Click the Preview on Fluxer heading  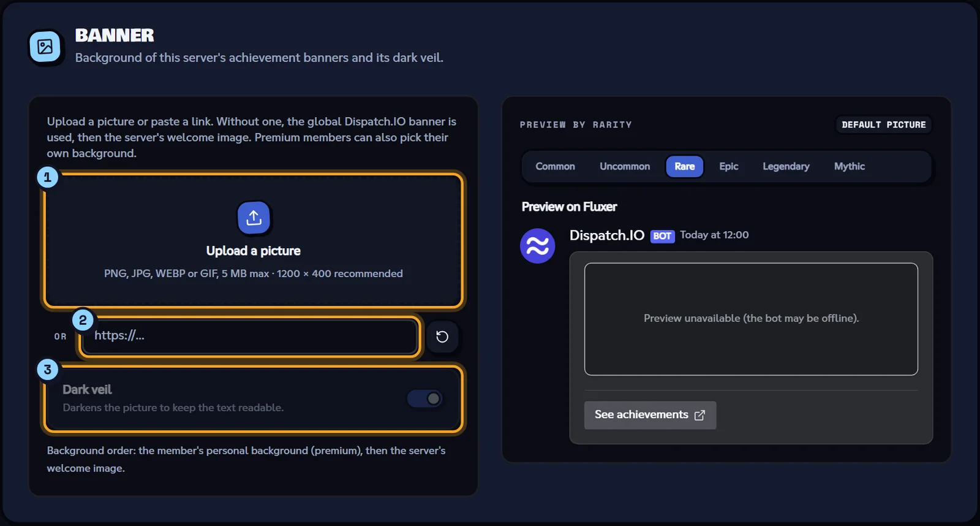pyautogui.click(x=569, y=207)
